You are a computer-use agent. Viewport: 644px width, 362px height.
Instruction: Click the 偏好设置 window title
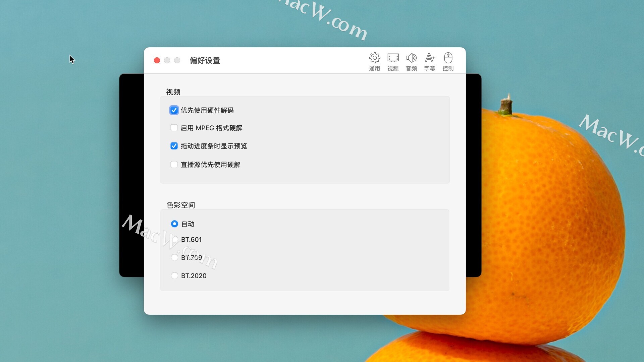[x=205, y=60]
